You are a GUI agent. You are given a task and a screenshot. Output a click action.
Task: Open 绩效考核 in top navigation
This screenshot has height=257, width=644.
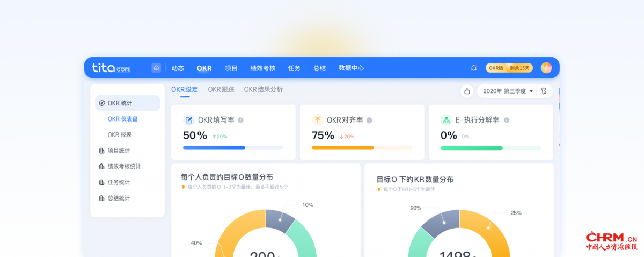(x=263, y=68)
